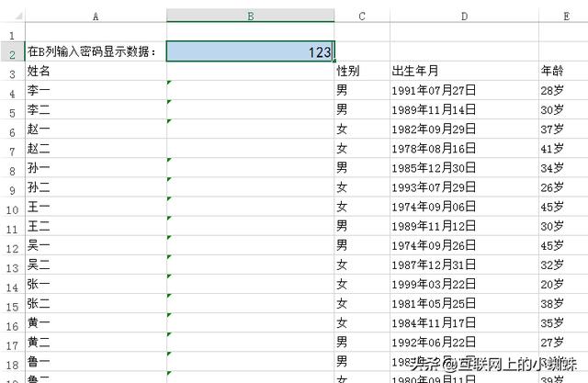Image resolution: width=588 pixels, height=383 pixels.
Task: Select name cell 李二
Action: point(96,110)
